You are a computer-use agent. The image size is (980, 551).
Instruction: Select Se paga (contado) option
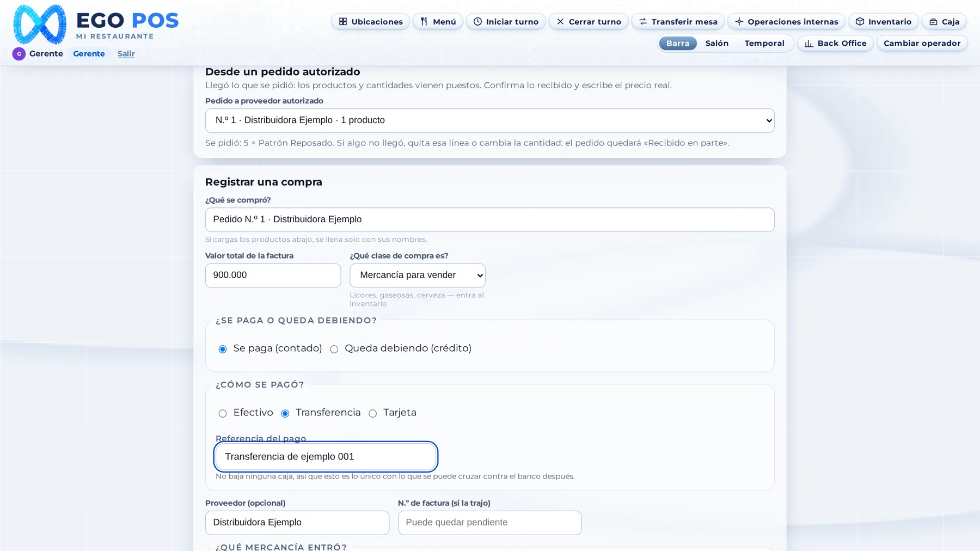point(223,349)
